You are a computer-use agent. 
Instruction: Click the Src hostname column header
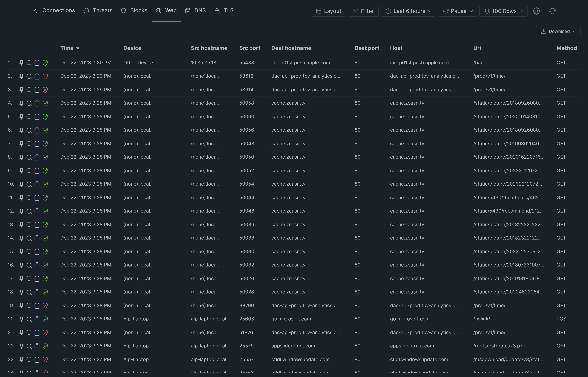[209, 48]
